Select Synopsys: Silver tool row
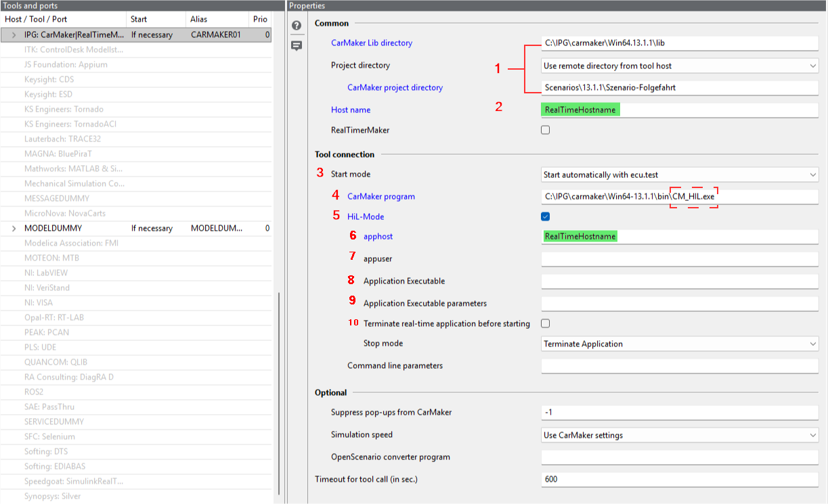The height and width of the screenshot is (504, 828). [135, 496]
